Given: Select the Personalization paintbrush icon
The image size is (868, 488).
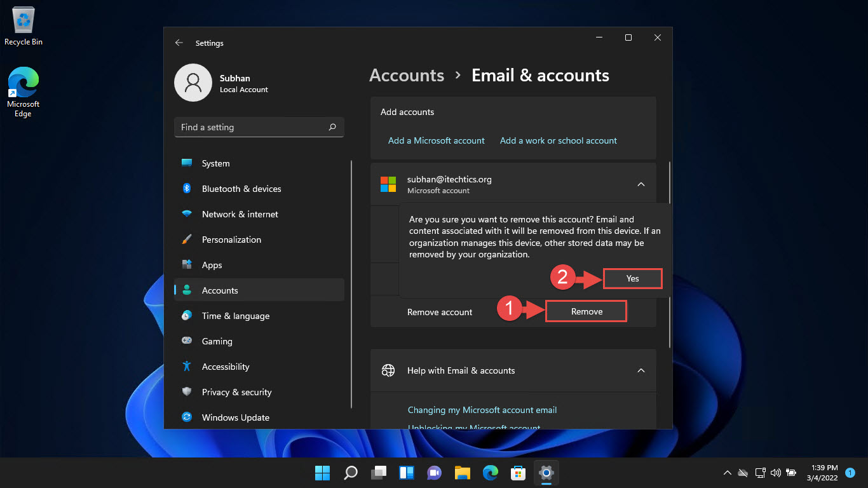Looking at the screenshot, I should (187, 240).
